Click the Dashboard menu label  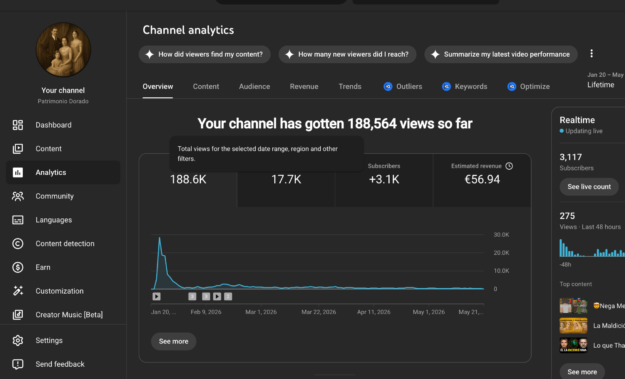point(53,125)
